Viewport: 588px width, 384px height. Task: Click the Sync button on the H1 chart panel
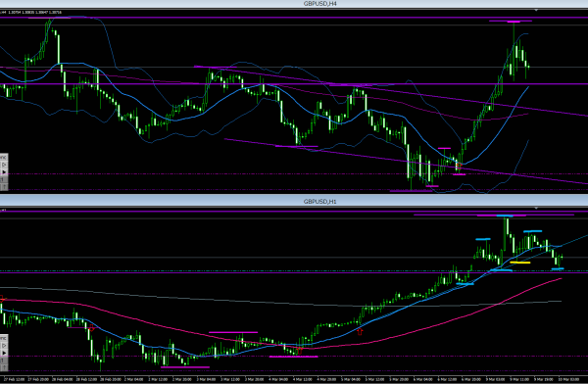[4, 339]
